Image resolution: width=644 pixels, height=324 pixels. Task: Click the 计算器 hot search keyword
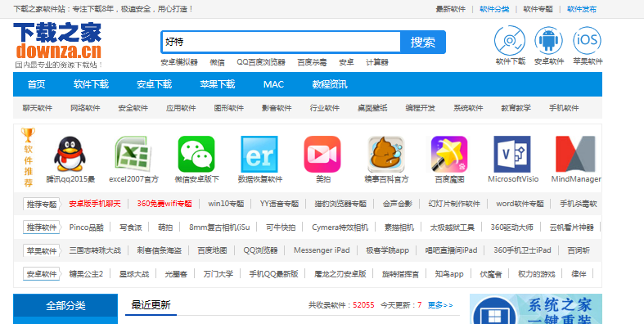[x=377, y=62]
